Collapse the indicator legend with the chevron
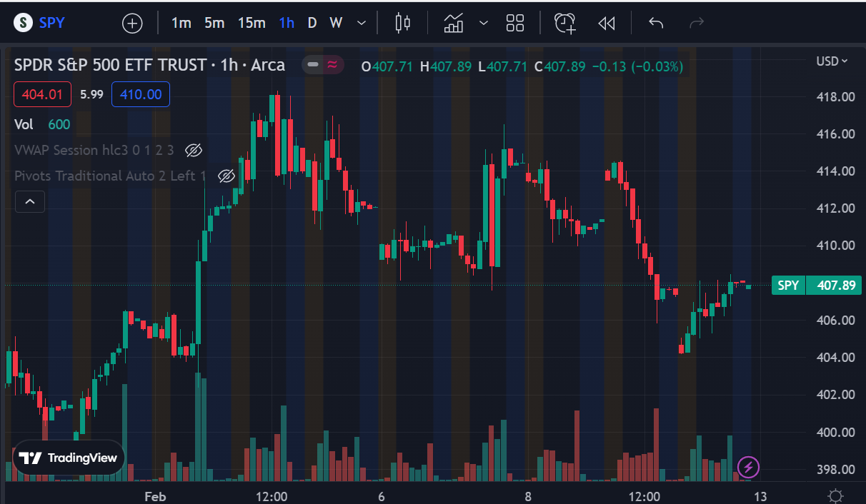Screen dimensions: 866x504 [30, 202]
